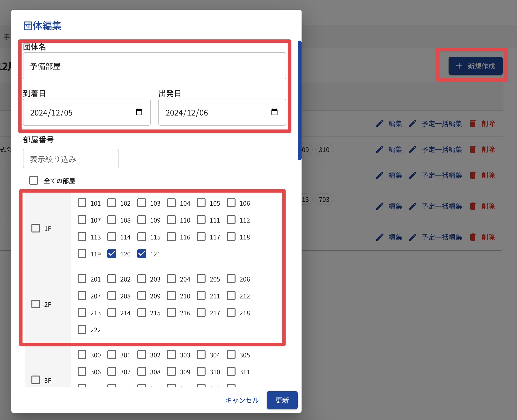Screen dimensions: 517x420
Task: Click plus icon on 新規作成 button
Action: point(459,66)
